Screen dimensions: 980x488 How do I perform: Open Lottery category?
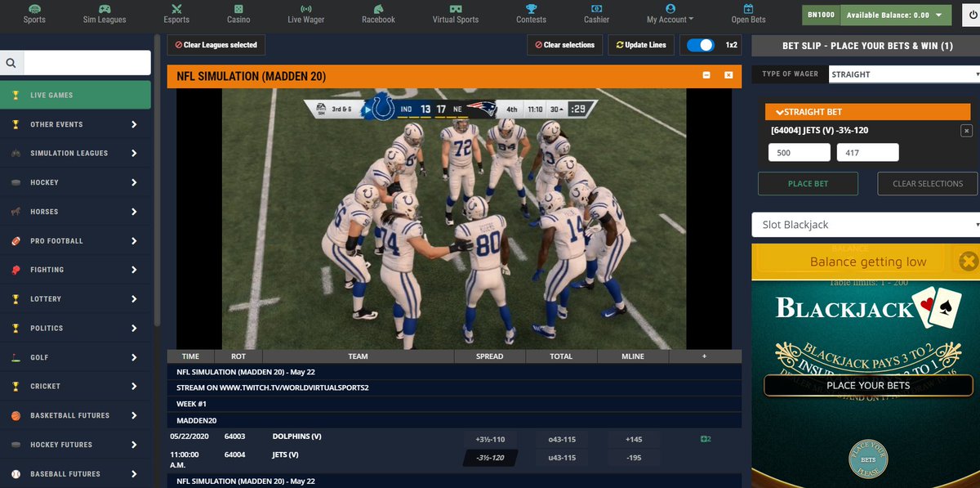click(x=76, y=299)
